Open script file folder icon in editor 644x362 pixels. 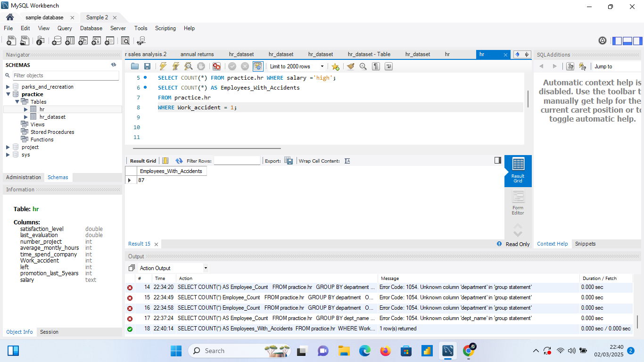click(x=135, y=66)
